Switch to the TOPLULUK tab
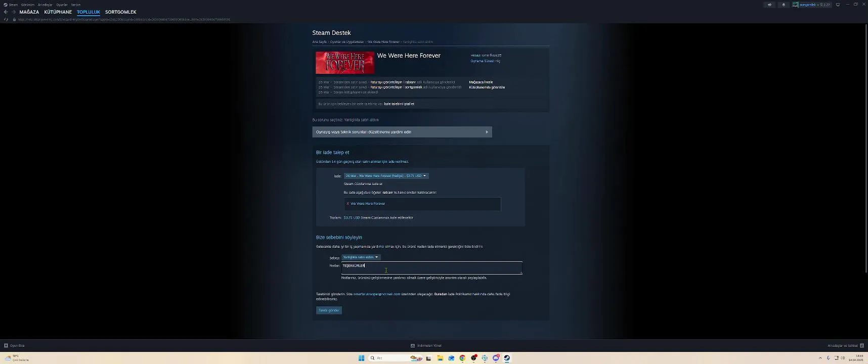868x364 pixels. 89,12
